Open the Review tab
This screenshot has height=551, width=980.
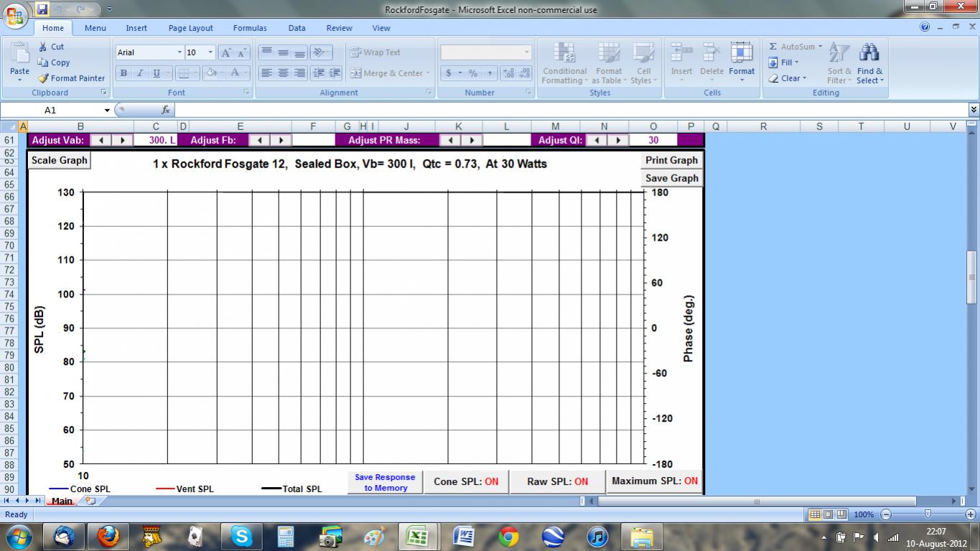(x=340, y=28)
